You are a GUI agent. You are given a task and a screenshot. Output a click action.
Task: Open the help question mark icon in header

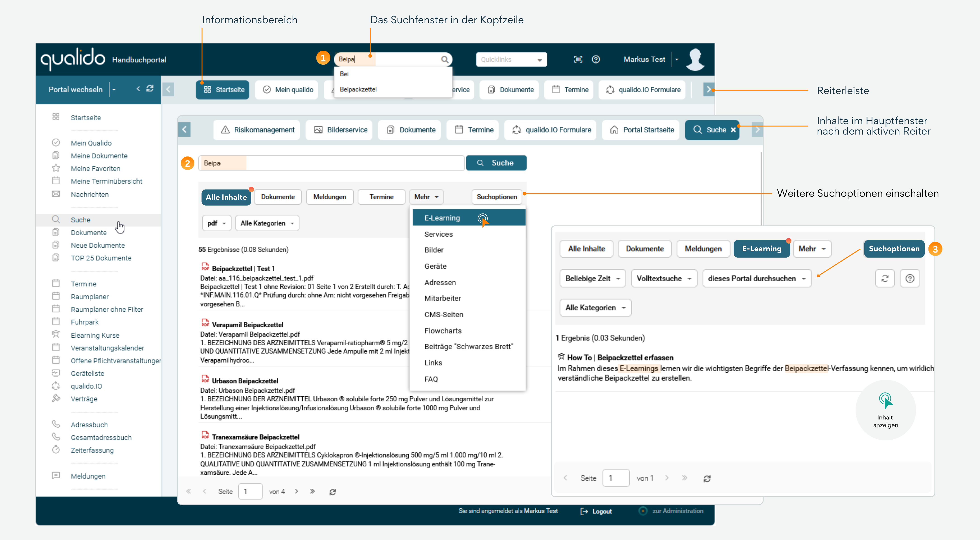pyautogui.click(x=596, y=59)
